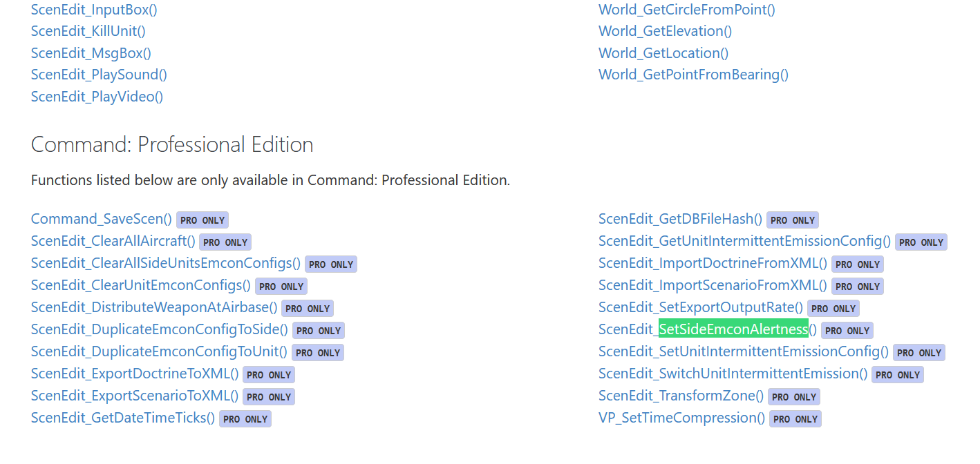Open the ScenEdit_ClearUnitEmconConfigs() link

click(x=141, y=285)
